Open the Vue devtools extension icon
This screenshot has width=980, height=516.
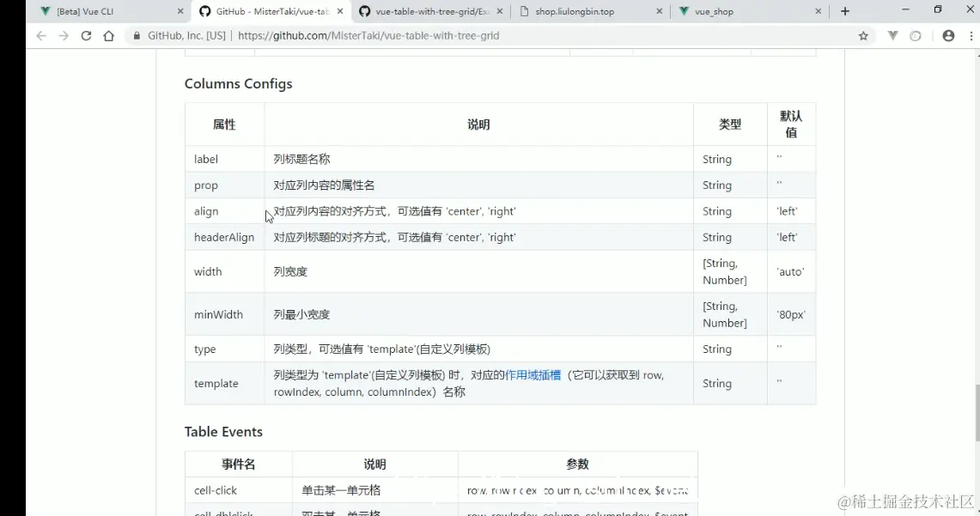[893, 35]
